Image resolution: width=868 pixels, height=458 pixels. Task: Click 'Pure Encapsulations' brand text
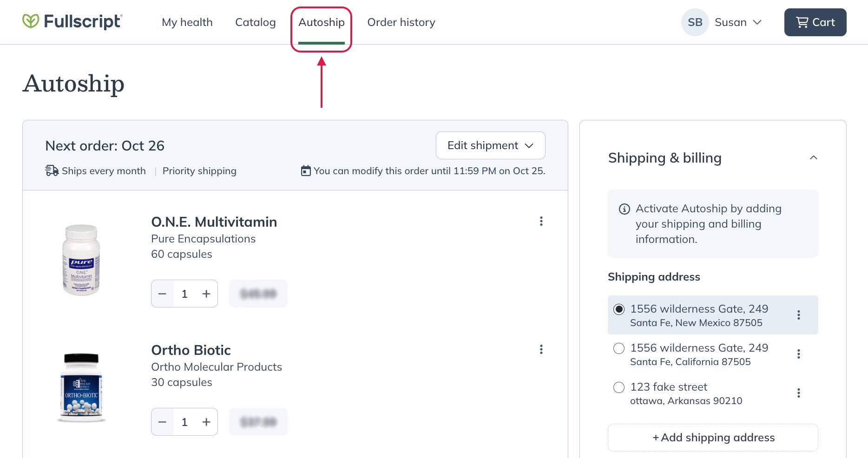point(203,239)
